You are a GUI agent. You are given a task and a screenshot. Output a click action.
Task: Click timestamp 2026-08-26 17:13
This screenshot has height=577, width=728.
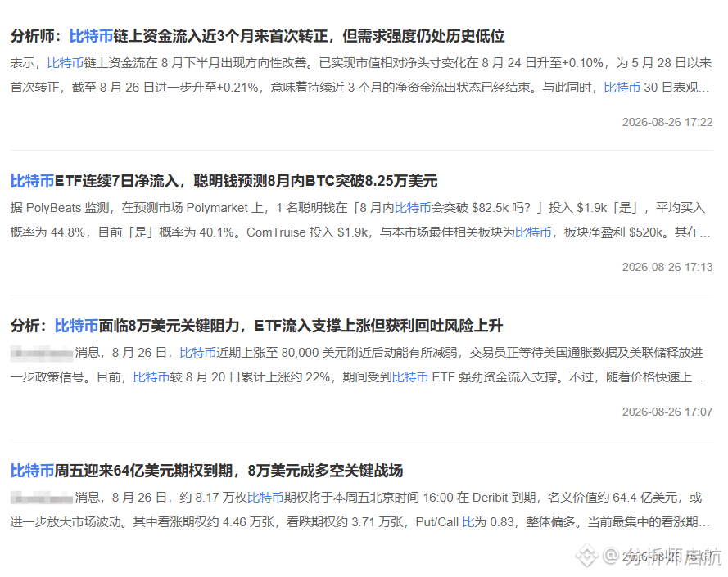click(667, 267)
